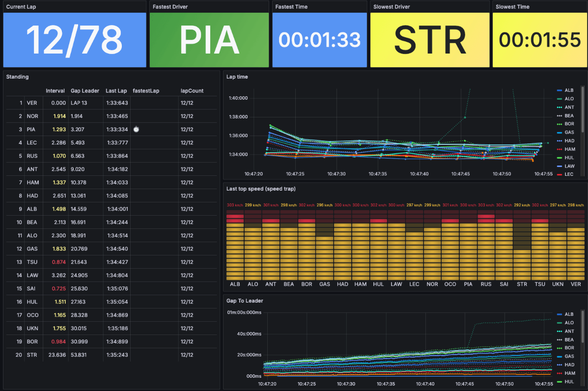Image resolution: width=588 pixels, height=391 pixels.
Task: Toggle HUL series in Gap To Leader legend
Action: (569, 382)
